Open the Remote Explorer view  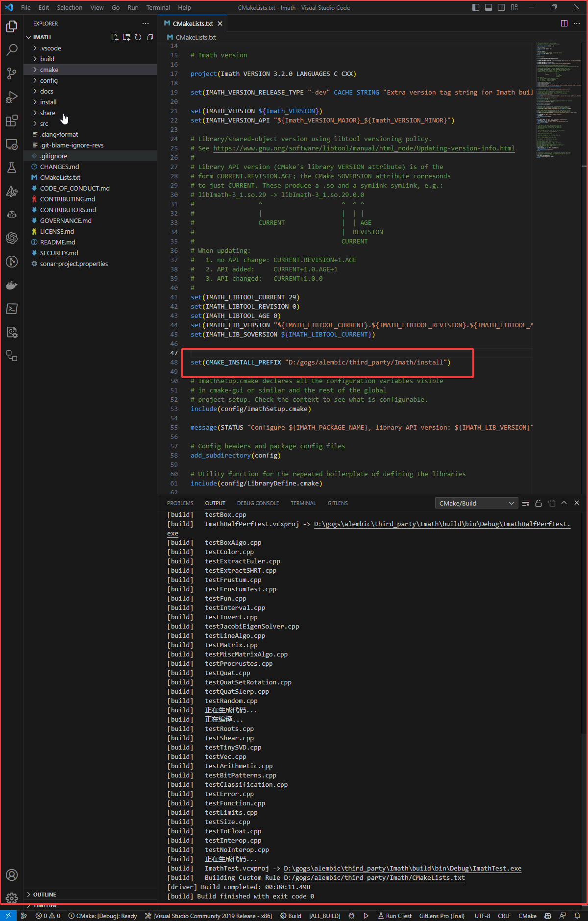(x=12, y=144)
